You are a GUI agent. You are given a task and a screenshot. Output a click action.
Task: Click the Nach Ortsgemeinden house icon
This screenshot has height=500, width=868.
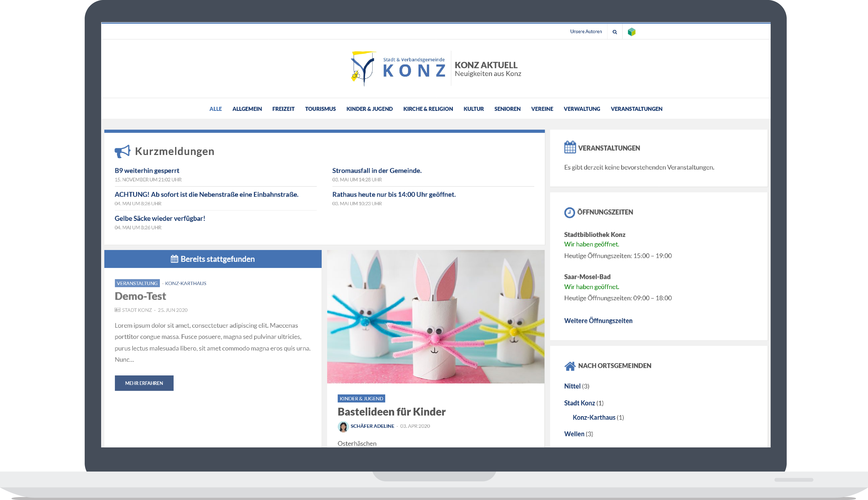pyautogui.click(x=570, y=366)
